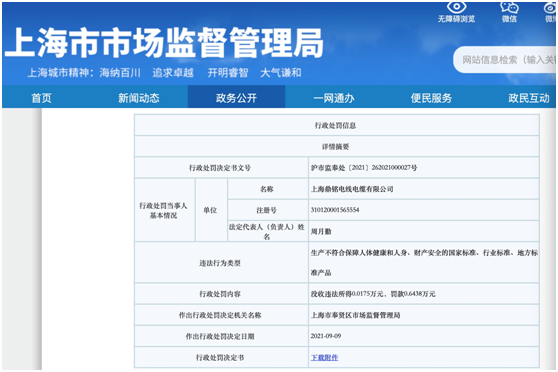
Task: Select company name 上海鼎铭电线电缆有限公司
Action: 352,189
